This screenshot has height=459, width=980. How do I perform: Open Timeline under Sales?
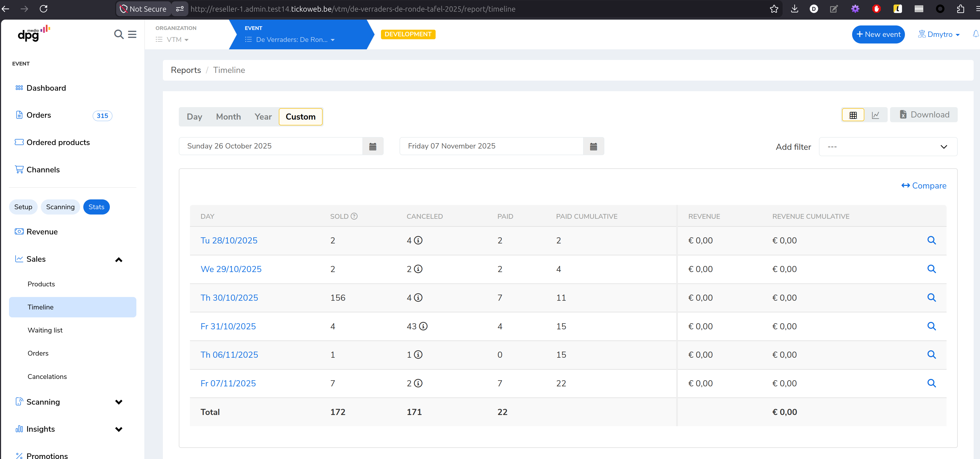[73, 307]
